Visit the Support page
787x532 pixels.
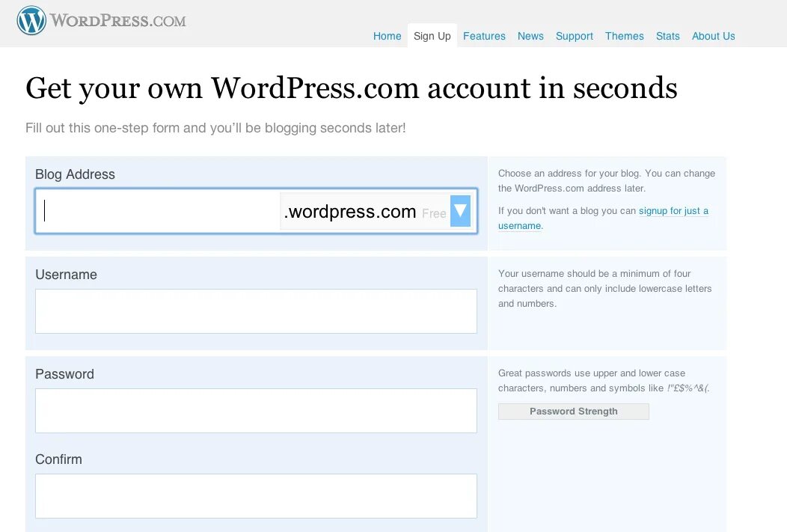575,36
